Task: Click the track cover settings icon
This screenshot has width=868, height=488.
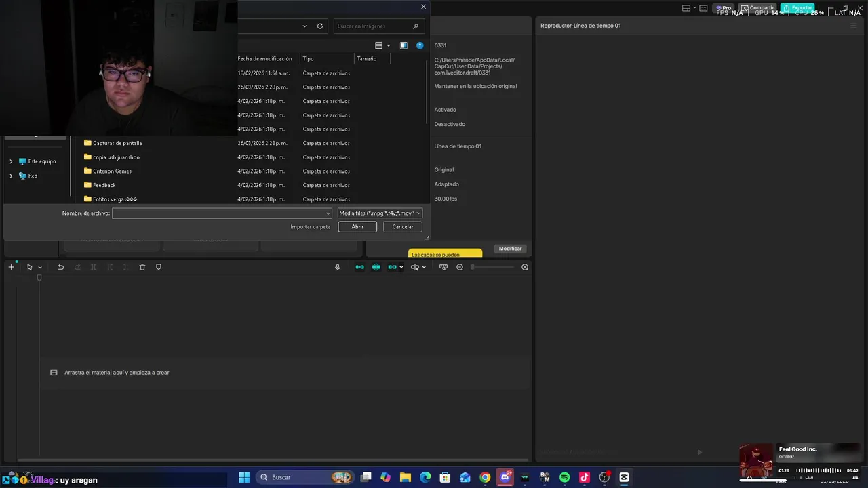Action: [443, 267]
